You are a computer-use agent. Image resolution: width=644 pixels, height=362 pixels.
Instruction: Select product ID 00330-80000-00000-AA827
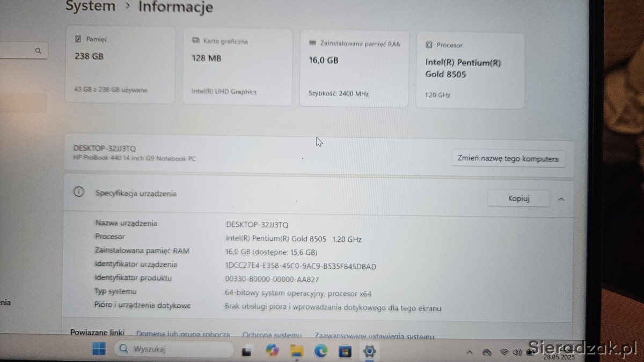coord(272,279)
